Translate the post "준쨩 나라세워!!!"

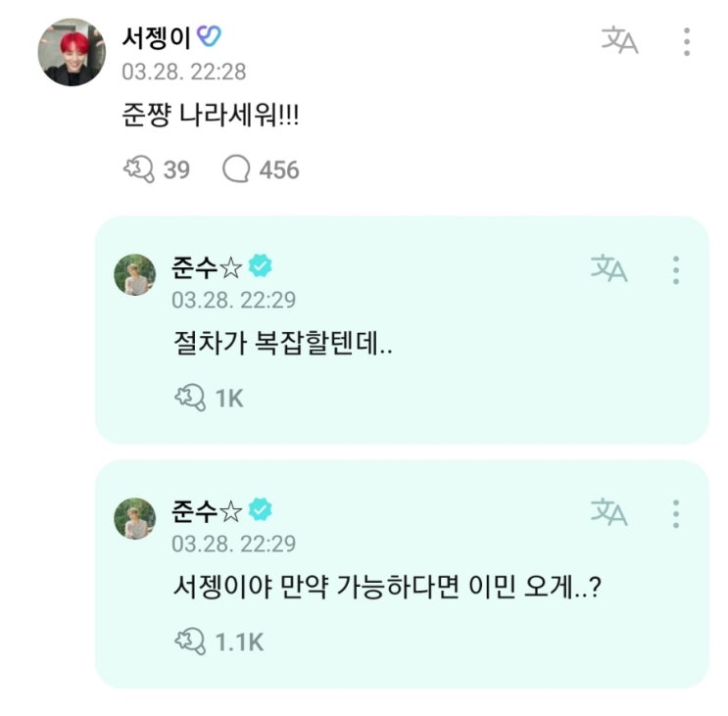coord(619,41)
